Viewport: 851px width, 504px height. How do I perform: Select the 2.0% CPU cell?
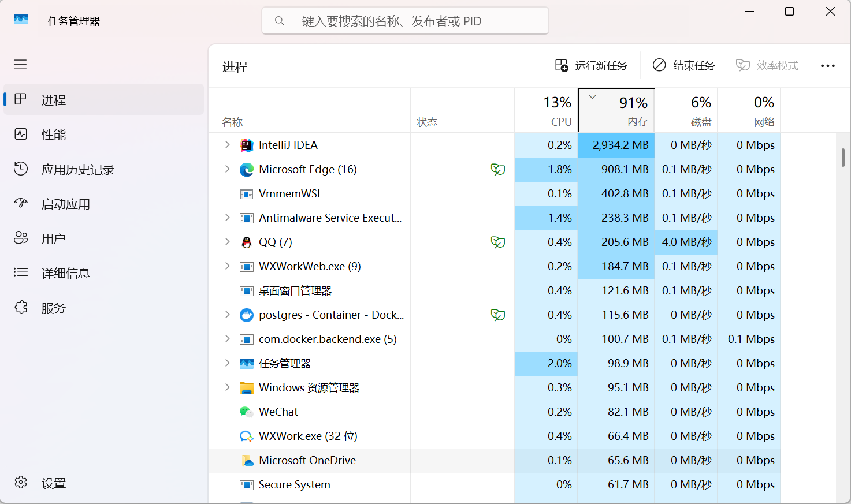coord(547,364)
